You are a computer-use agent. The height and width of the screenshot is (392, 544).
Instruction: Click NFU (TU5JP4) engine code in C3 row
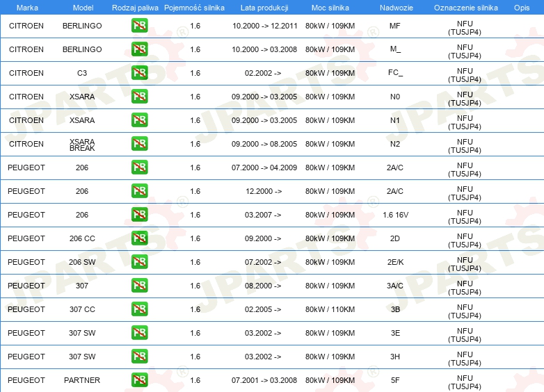point(465,75)
